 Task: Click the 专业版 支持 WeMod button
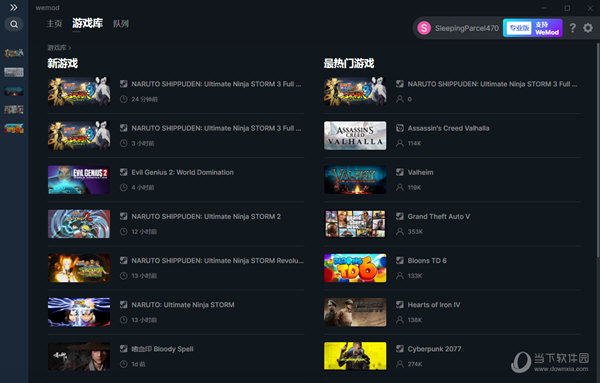(x=533, y=28)
